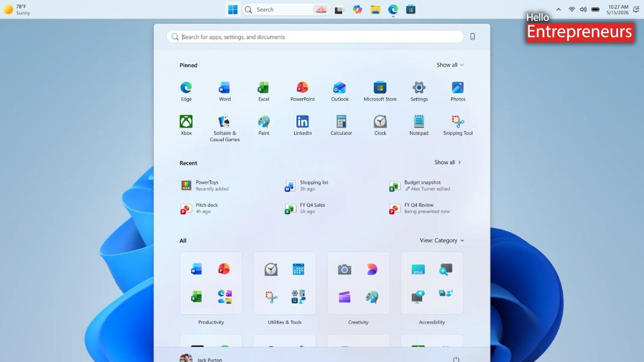Open the Camera icon in the Creativity group
The height and width of the screenshot is (362, 644).
[344, 269]
